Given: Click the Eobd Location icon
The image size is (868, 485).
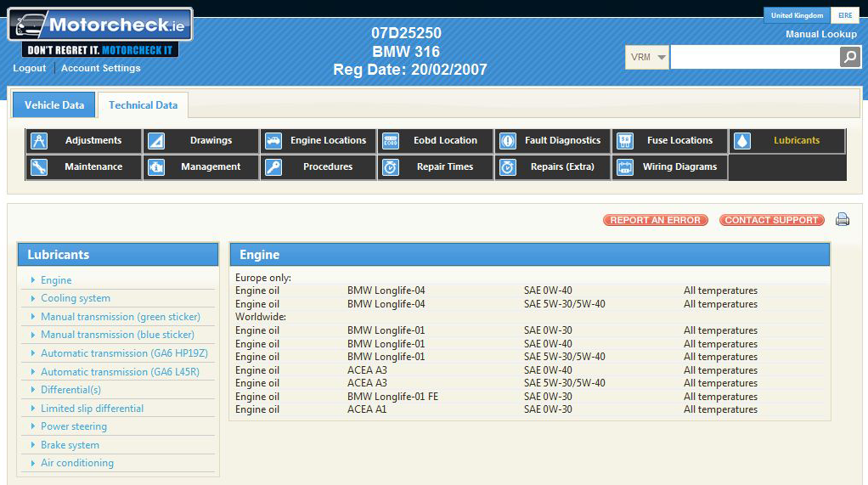Looking at the screenshot, I should tap(391, 141).
